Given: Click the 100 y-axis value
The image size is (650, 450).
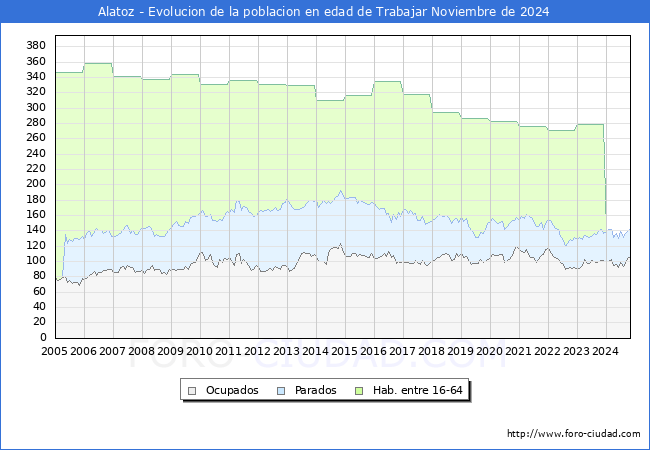Looking at the screenshot, I should pos(36,260).
